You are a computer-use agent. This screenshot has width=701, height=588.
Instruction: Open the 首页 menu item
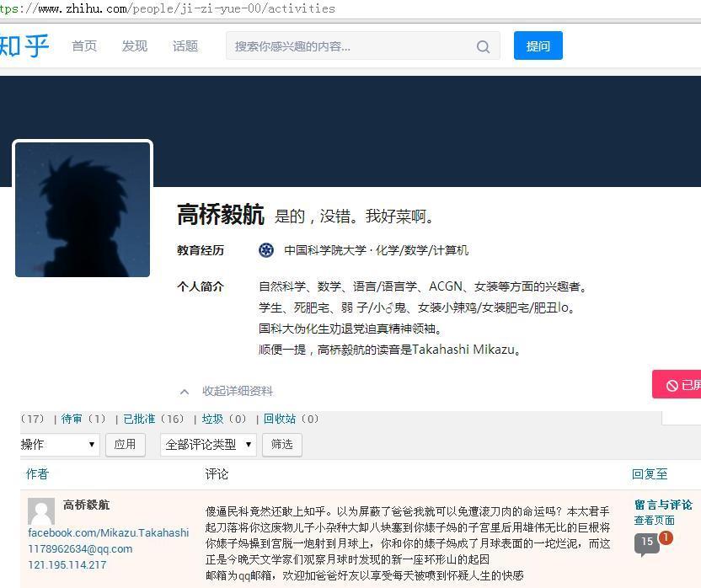(84, 46)
